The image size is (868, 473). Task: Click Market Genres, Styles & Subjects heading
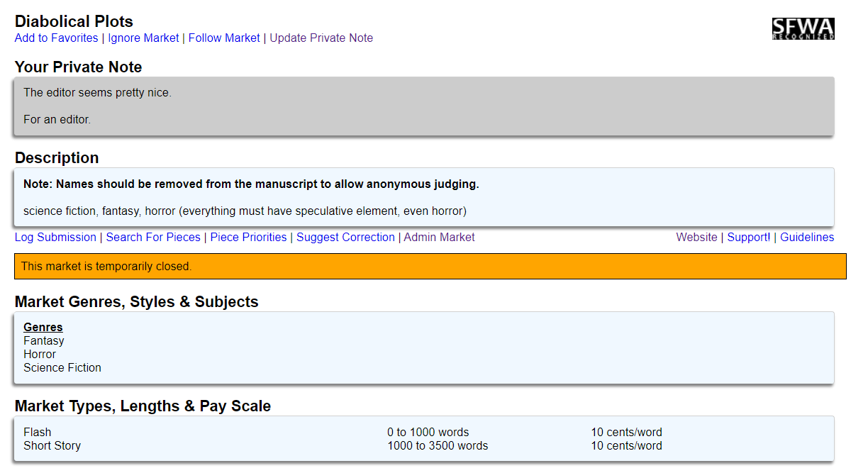137,302
